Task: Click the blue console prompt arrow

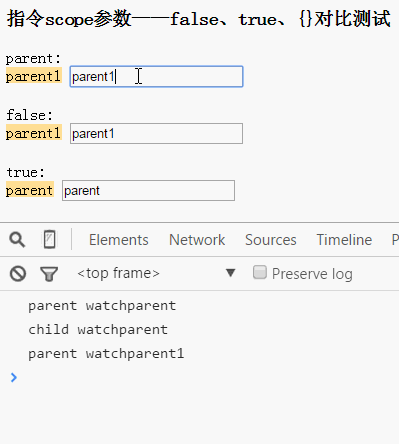Action: (14, 377)
